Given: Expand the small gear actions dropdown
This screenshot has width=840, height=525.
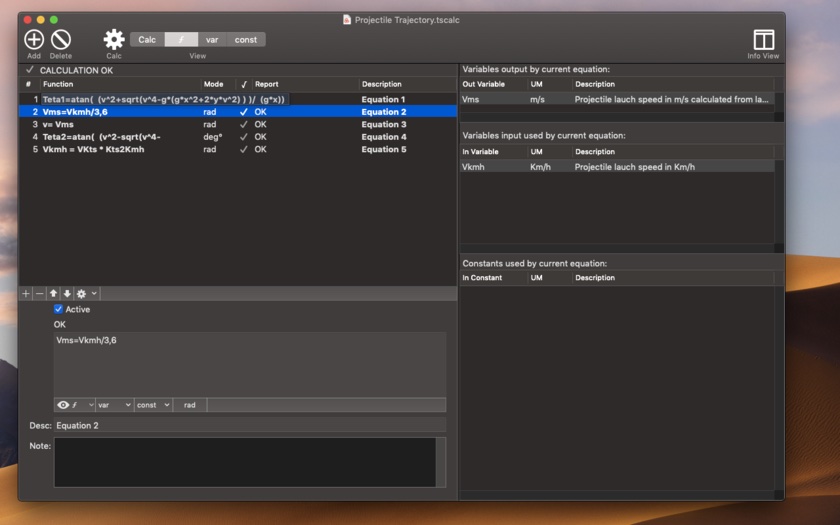Looking at the screenshot, I should pos(86,294).
